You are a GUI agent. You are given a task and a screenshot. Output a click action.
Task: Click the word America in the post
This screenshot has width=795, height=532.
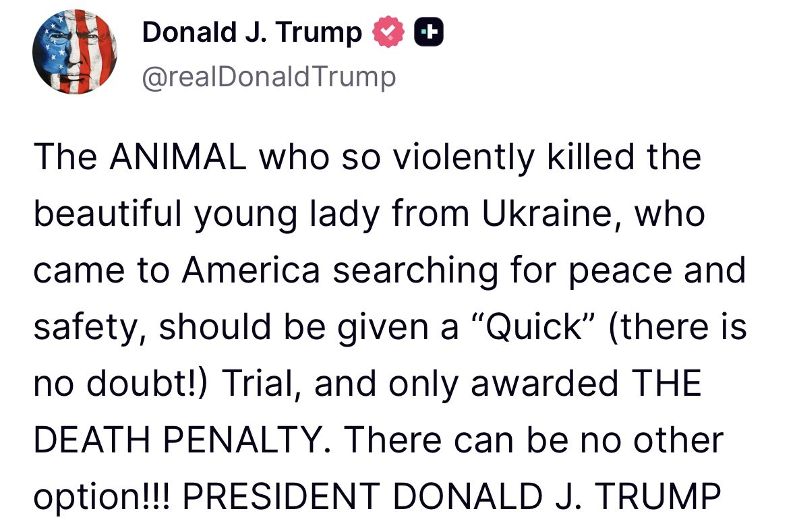251,270
